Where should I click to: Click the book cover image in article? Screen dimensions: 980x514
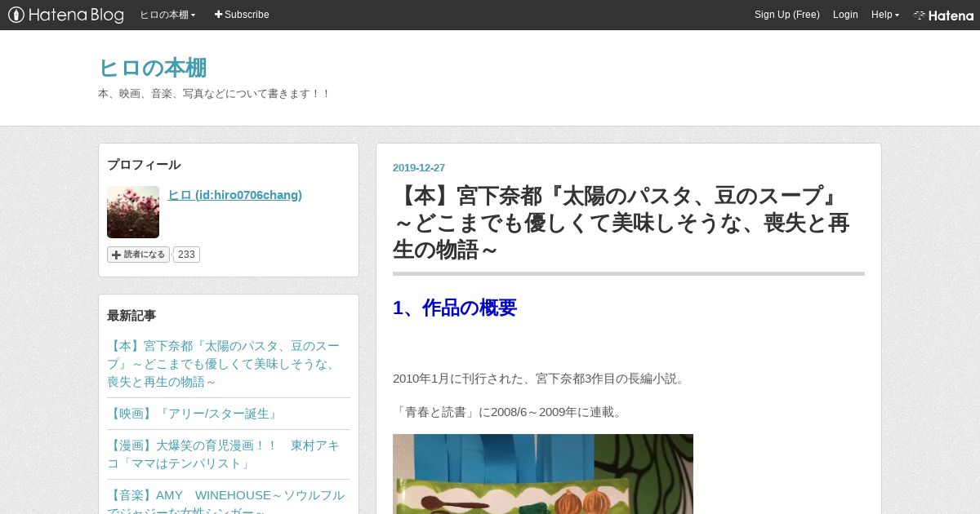pos(543,474)
